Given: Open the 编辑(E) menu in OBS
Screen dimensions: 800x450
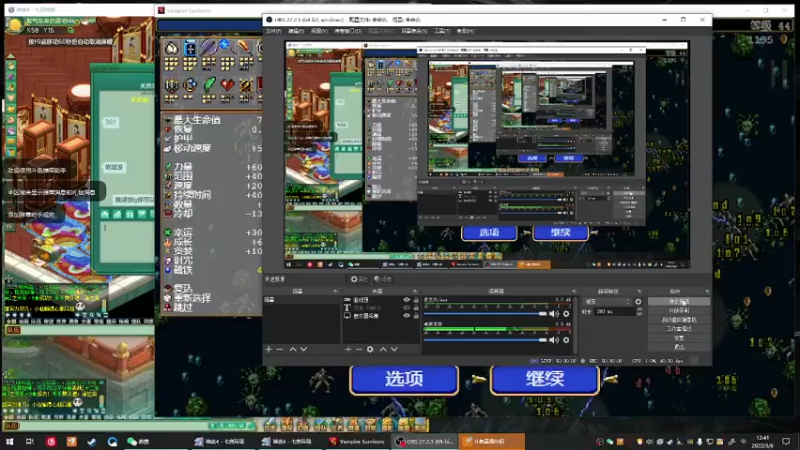Looking at the screenshot, I should point(296,31).
